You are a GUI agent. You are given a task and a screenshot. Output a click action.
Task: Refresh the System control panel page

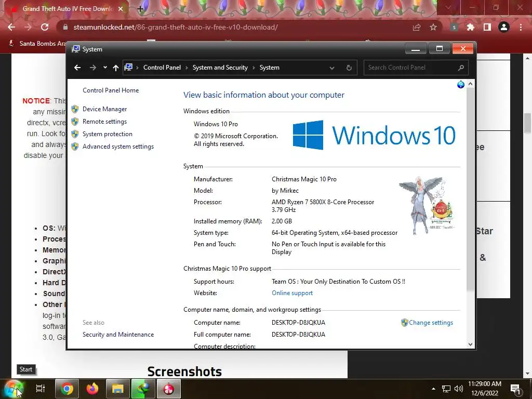tap(349, 68)
